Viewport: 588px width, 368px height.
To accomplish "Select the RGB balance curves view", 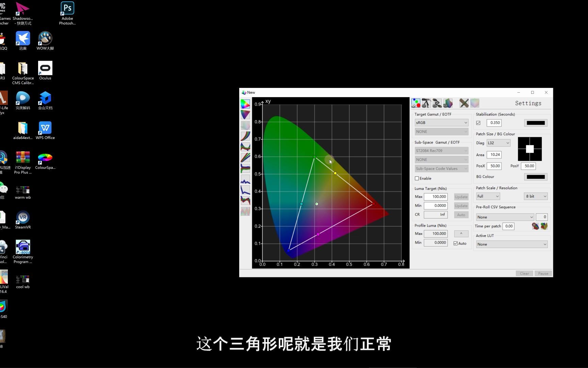I will [x=245, y=147].
